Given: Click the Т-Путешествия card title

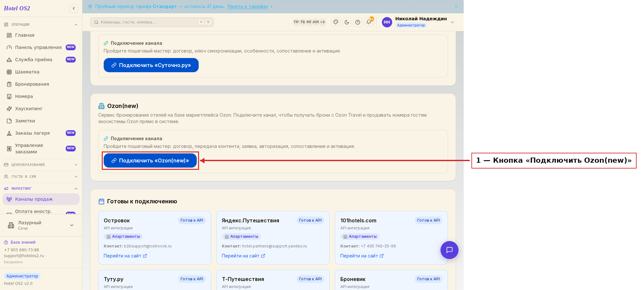Looking at the screenshot, I should 243,279.
